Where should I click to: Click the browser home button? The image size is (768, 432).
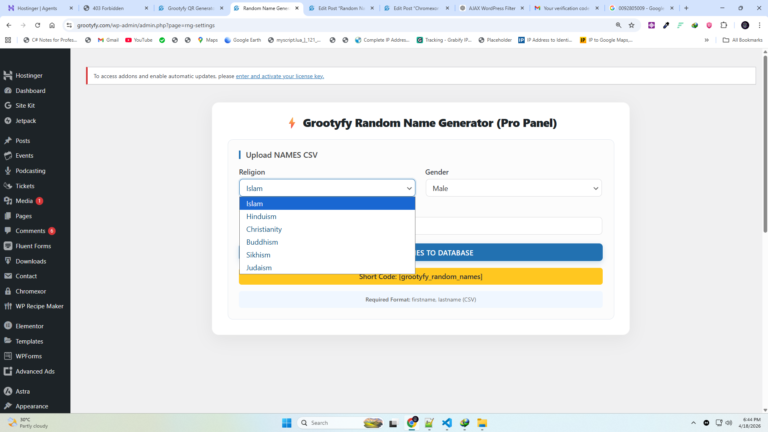point(52,25)
